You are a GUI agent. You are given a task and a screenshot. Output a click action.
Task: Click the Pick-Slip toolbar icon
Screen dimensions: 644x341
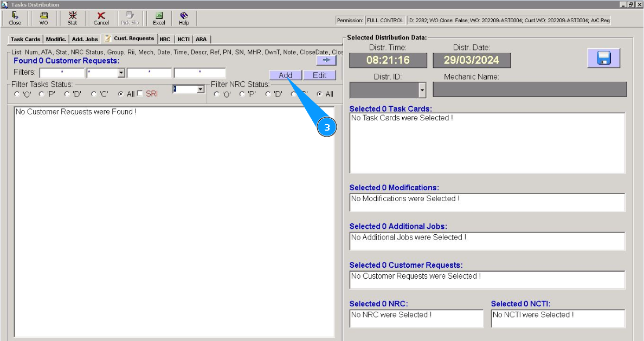coord(130,18)
